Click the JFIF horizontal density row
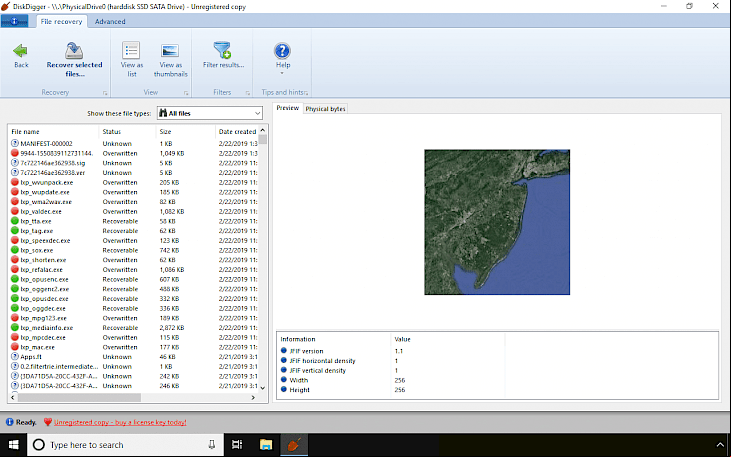The width and height of the screenshot is (731, 457). (x=497, y=361)
